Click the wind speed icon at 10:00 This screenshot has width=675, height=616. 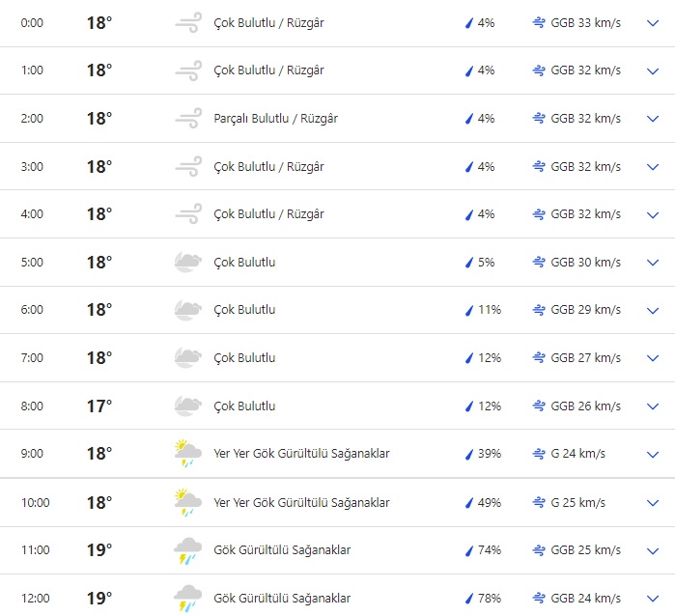pos(539,503)
